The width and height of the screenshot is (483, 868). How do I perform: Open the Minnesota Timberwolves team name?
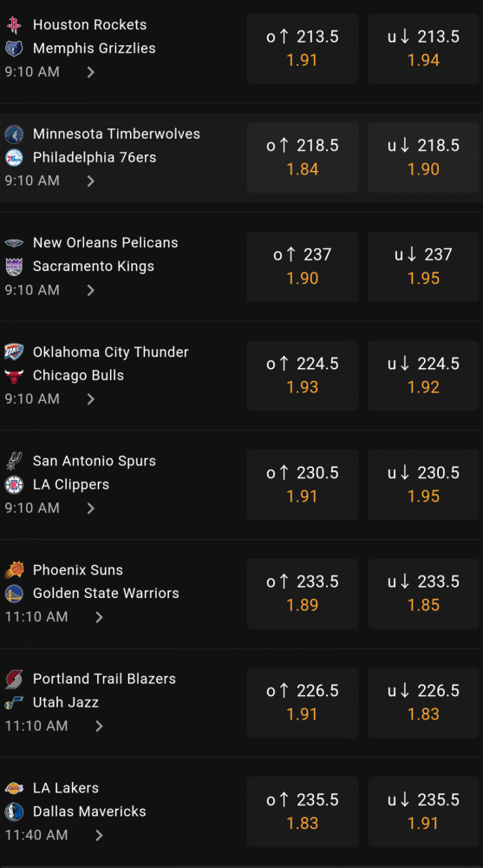(x=116, y=134)
